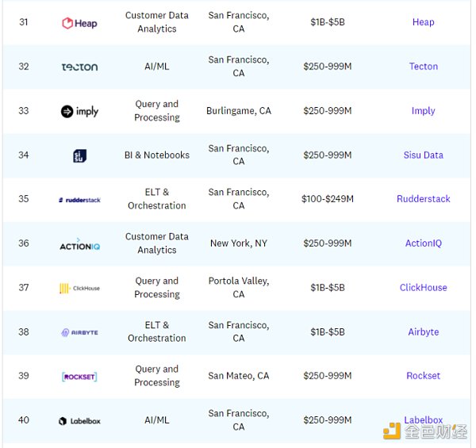Visit the Rockset link

(423, 376)
